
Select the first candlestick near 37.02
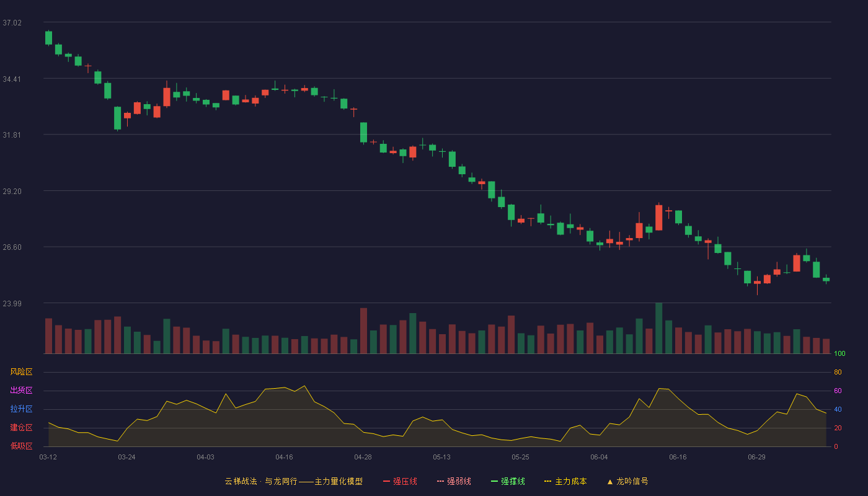(48, 38)
